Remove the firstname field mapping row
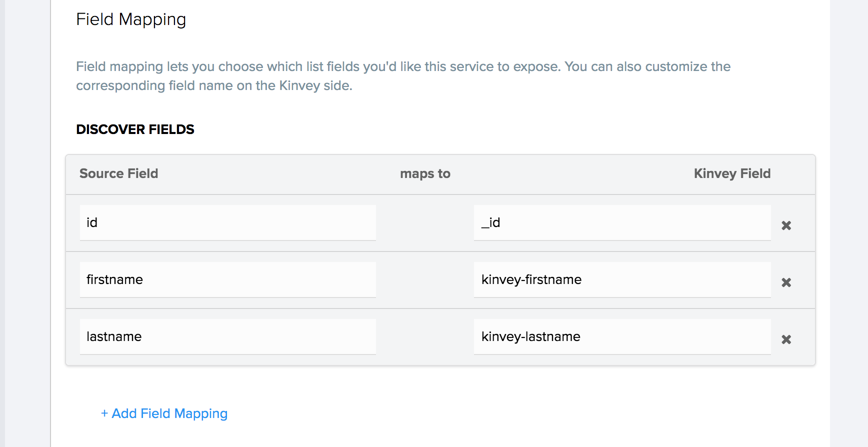 pyautogui.click(x=786, y=282)
